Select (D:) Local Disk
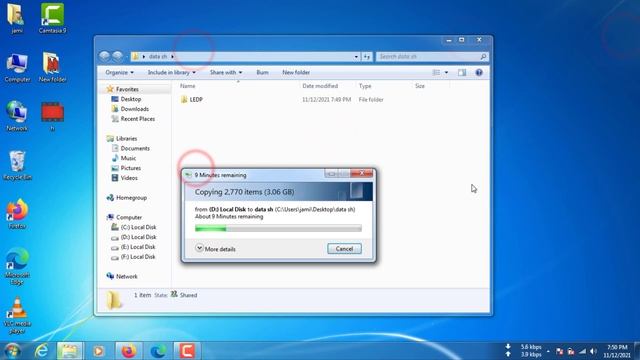The width and height of the screenshot is (640, 360). 138,237
